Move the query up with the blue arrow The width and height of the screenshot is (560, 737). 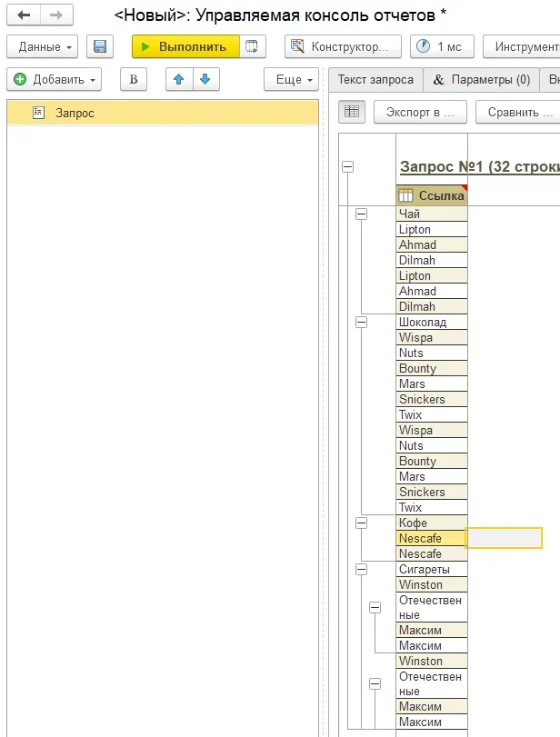click(x=179, y=79)
